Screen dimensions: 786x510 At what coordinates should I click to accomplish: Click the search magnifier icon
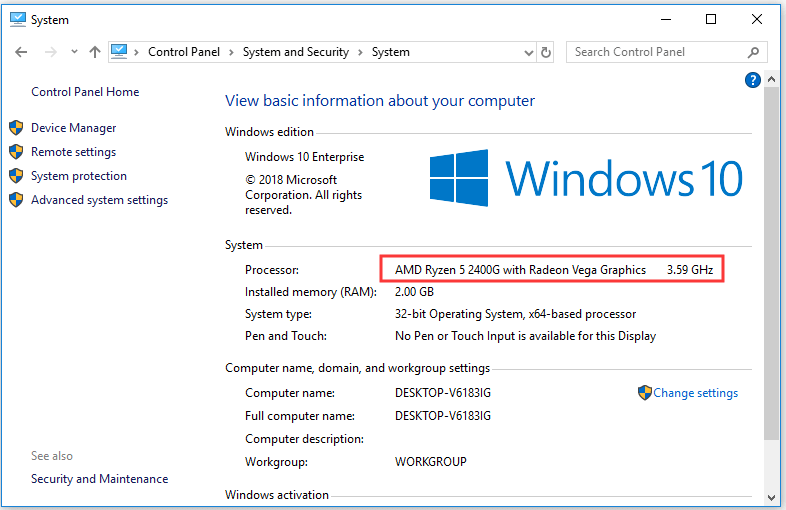(753, 52)
